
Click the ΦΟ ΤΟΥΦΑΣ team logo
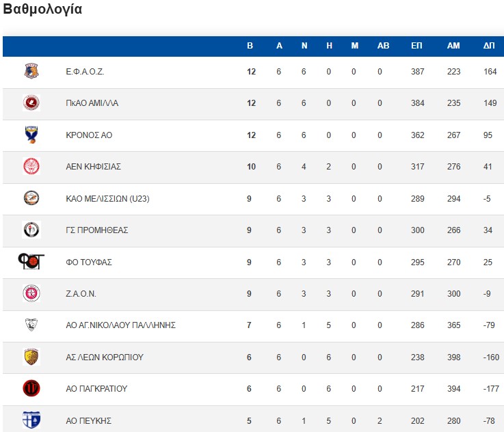click(x=31, y=262)
